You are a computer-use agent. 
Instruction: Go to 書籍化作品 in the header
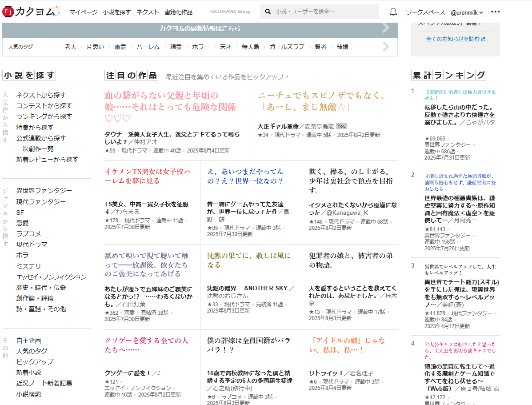coord(178,12)
